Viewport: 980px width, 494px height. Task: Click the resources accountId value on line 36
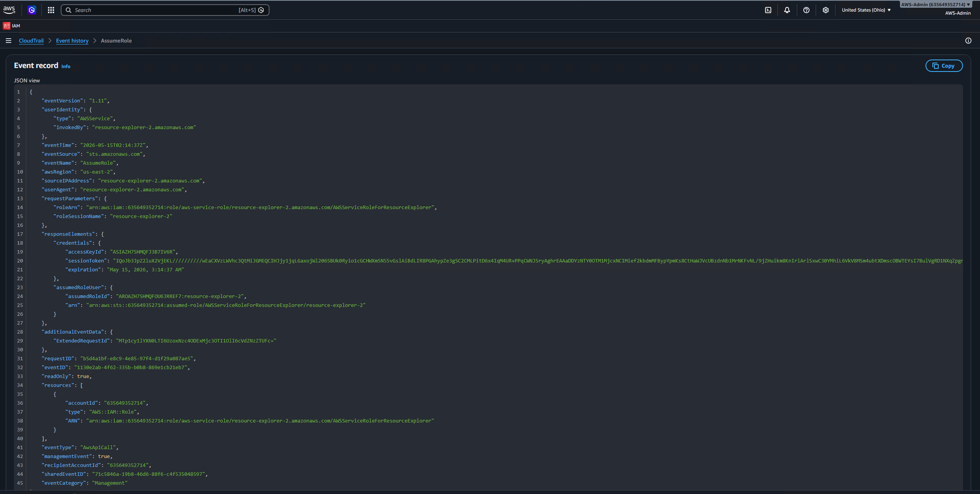coord(125,403)
